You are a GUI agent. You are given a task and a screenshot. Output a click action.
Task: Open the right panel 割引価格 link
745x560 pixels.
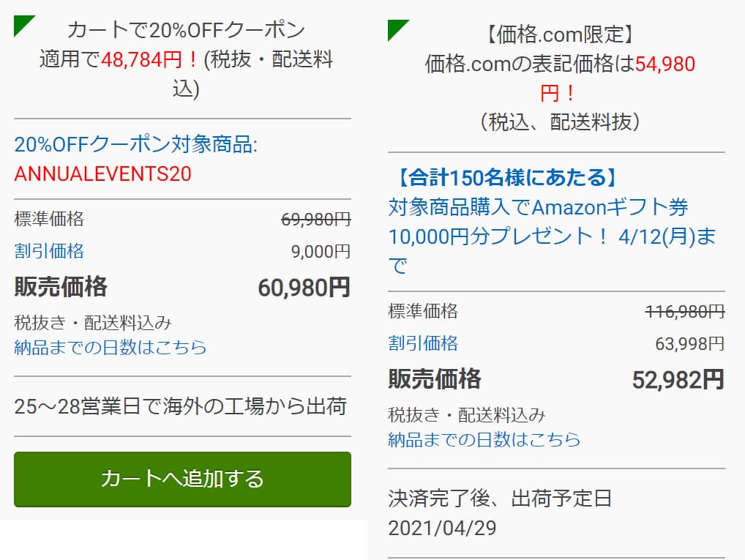pos(423,343)
